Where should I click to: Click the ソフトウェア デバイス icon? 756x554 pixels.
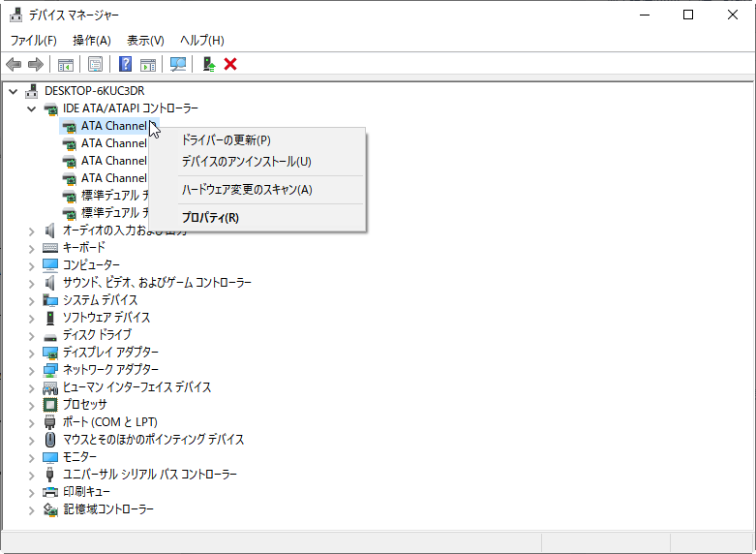[x=50, y=318]
